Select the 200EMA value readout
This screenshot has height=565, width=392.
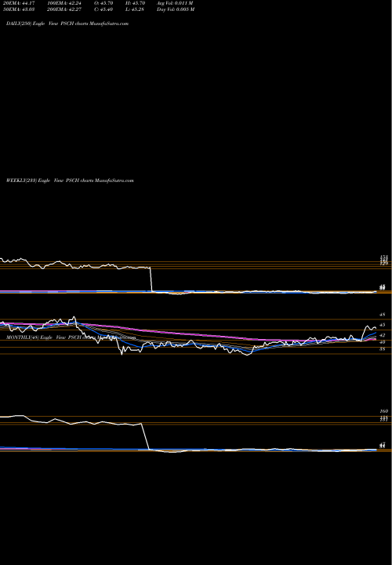(x=66, y=9)
